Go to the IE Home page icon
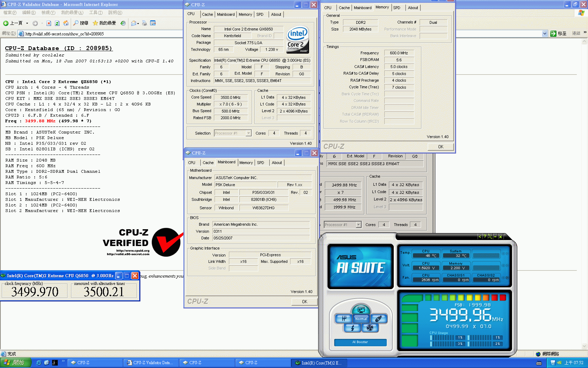 [x=66, y=23]
